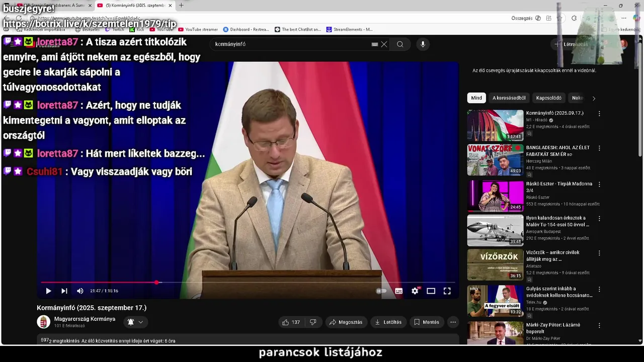Viewport: 644px width, 362px height.
Task: Switch the video to full screen
Action: pyautogui.click(x=447, y=291)
